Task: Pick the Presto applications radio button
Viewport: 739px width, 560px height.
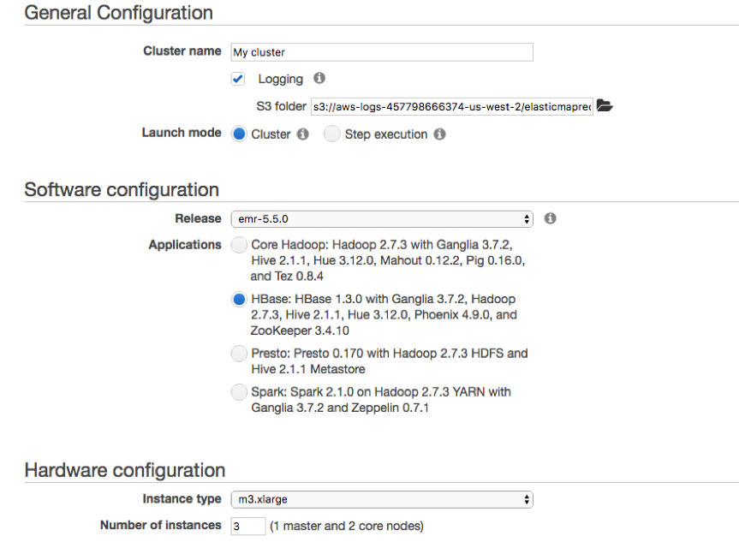Action: 240,353
